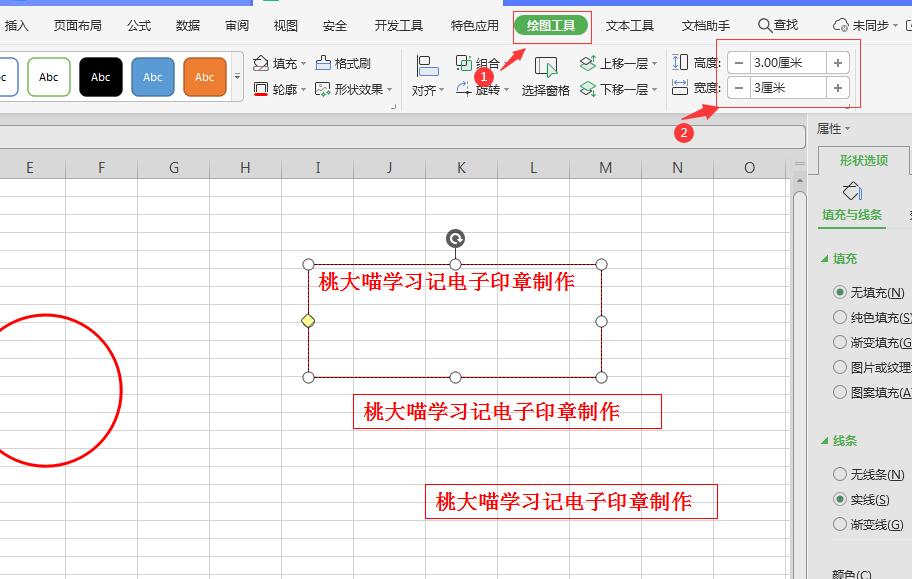912x579 pixels.
Task: Choose the 无线条 no line option
Action: (x=840, y=474)
